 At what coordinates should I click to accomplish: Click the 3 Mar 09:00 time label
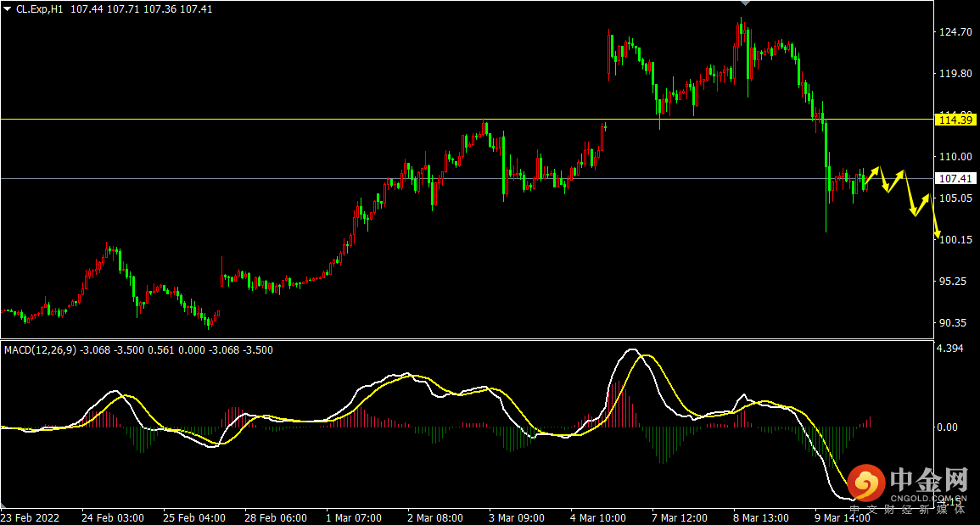click(517, 518)
